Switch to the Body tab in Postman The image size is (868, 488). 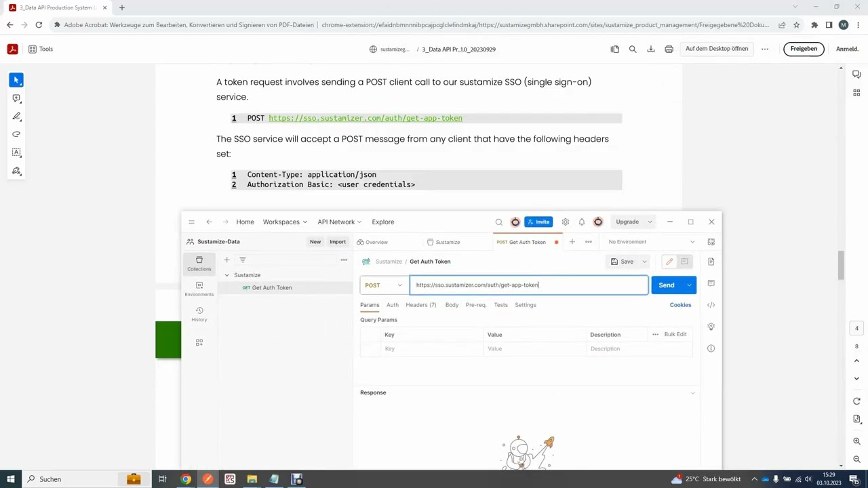click(452, 305)
